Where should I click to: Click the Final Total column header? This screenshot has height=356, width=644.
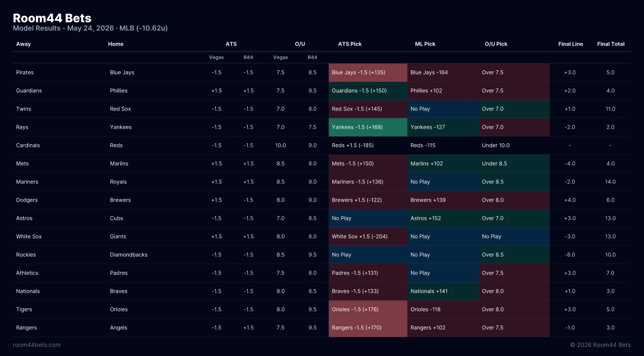611,44
